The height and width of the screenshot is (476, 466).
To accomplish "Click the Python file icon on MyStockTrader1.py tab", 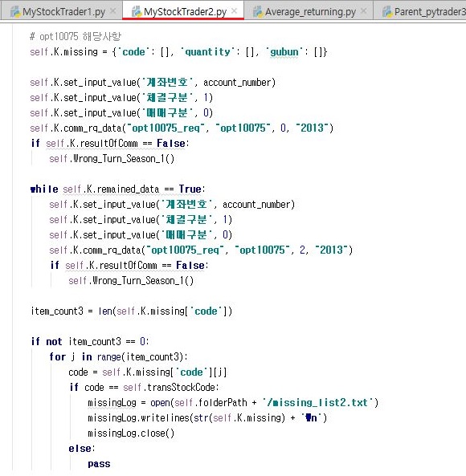I will click(x=15, y=11).
